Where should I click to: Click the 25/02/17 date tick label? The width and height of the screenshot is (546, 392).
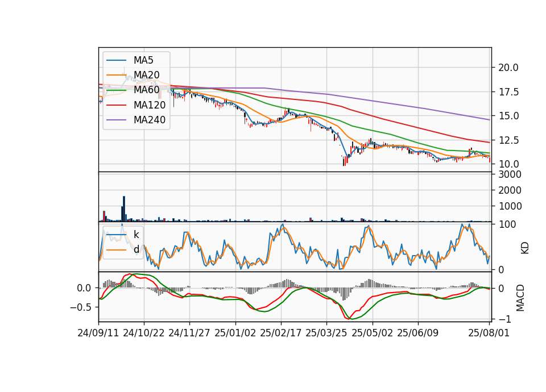tap(280, 333)
